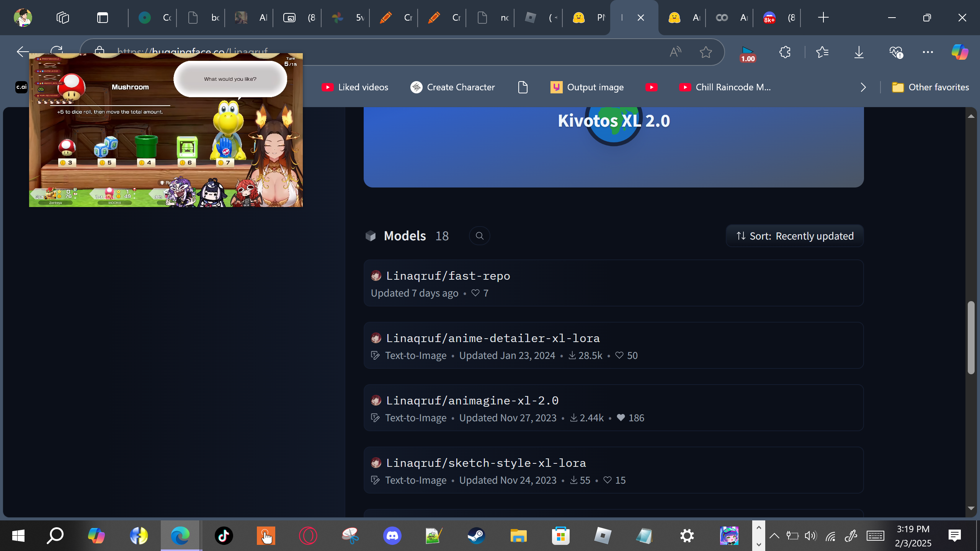Open the Workspaces icon in Edge
This screenshot has height=551, width=980.
[x=62, y=18]
